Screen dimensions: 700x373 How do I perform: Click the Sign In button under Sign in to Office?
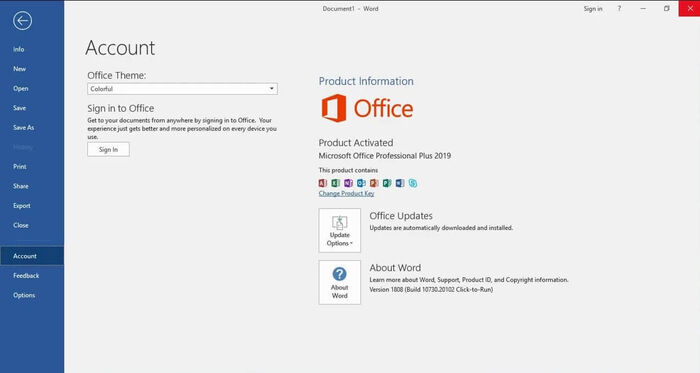(x=108, y=149)
